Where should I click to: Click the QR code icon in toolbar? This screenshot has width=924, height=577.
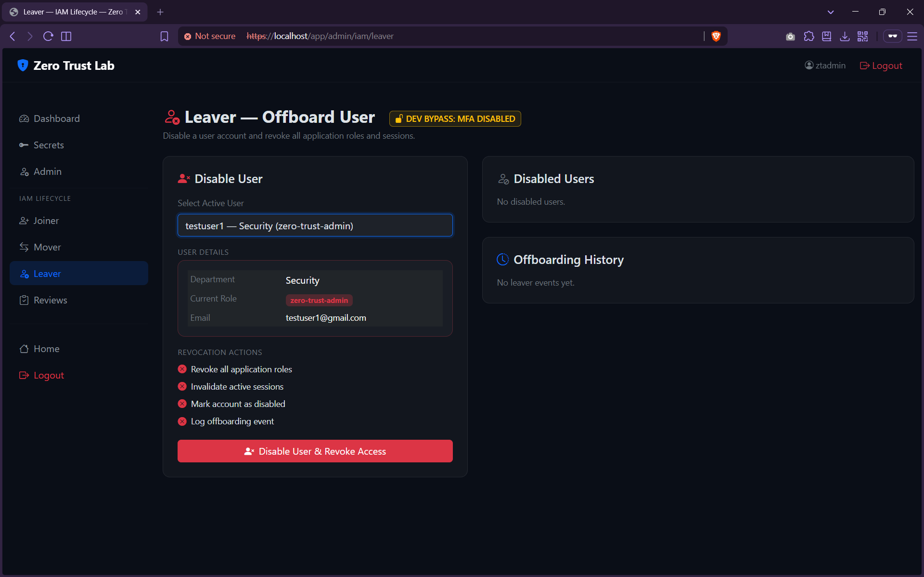pyautogui.click(x=862, y=36)
